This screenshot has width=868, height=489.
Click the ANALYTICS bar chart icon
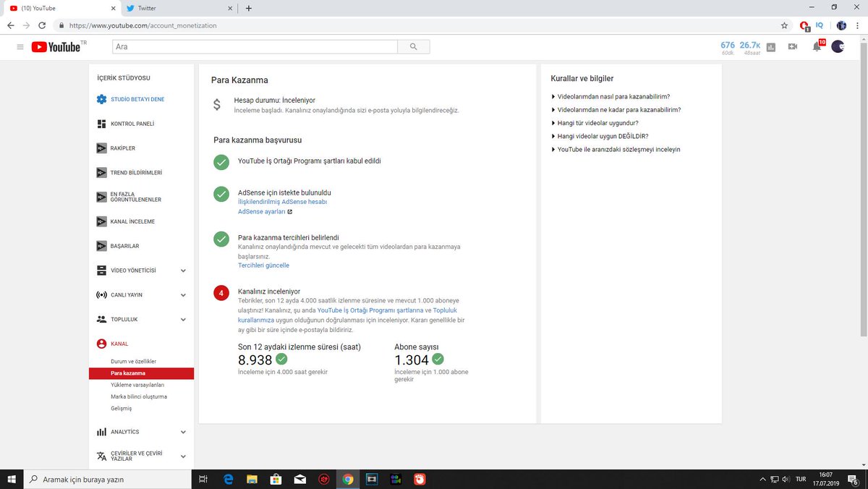[x=102, y=432]
